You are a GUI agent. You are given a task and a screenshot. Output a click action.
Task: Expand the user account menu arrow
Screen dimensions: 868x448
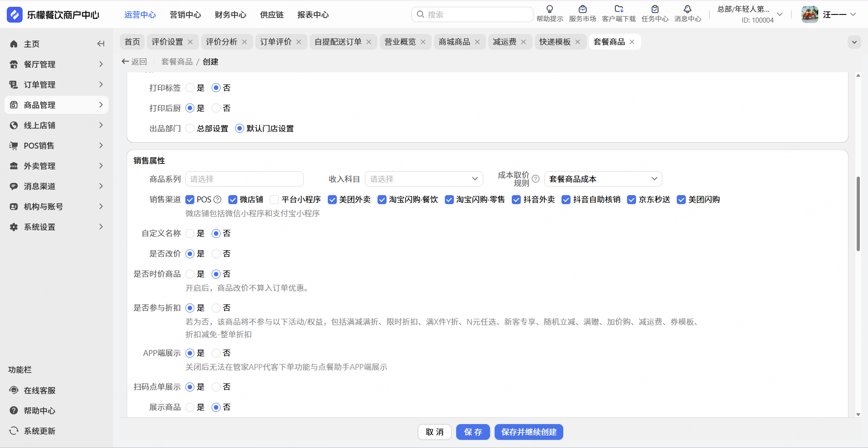coord(853,14)
